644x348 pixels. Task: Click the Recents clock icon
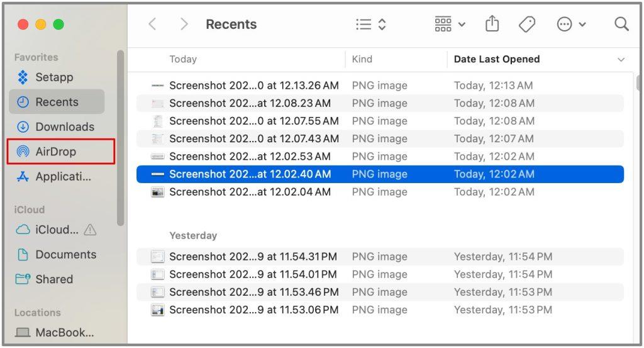(x=23, y=102)
